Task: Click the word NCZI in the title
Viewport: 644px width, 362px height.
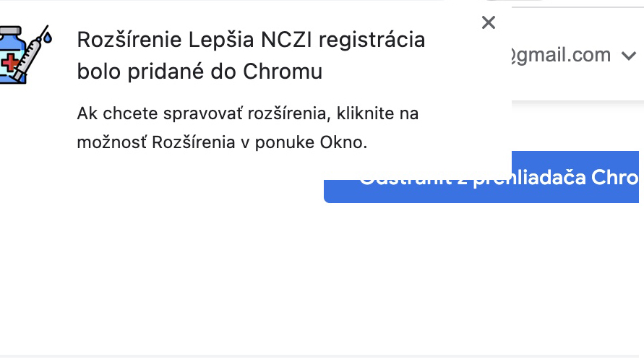Action: 286,40
